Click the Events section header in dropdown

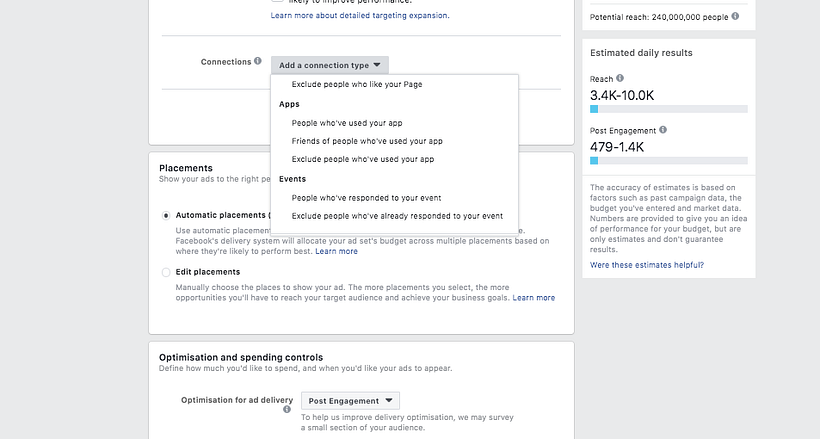click(x=292, y=179)
